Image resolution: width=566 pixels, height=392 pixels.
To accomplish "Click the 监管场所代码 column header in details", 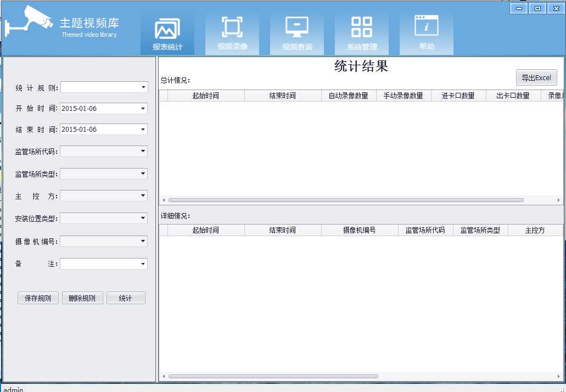I will pos(425,230).
